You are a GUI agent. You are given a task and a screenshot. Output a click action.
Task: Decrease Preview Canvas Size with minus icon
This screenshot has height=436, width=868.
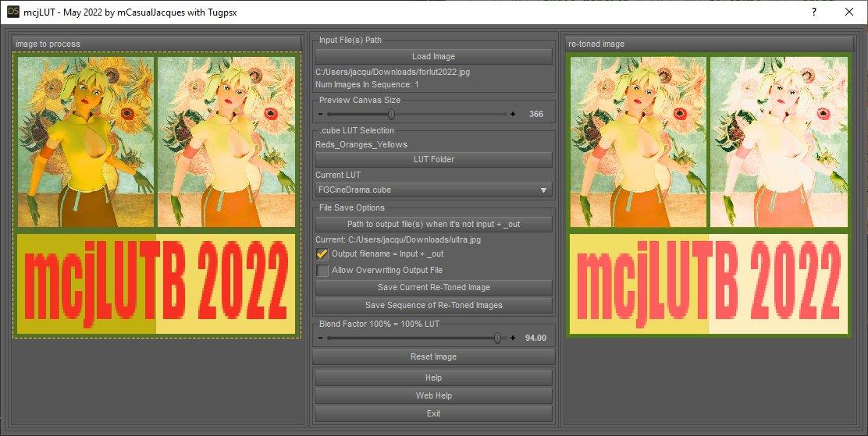coord(321,114)
